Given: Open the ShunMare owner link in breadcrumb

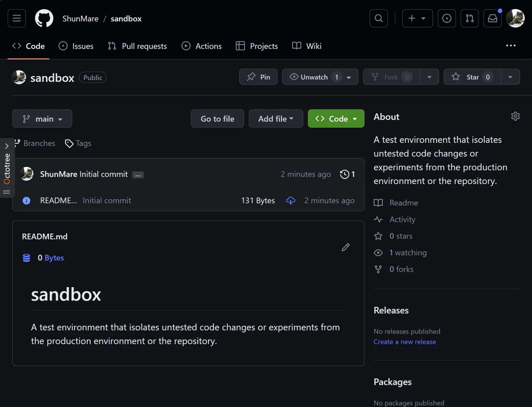Looking at the screenshot, I should pos(80,19).
